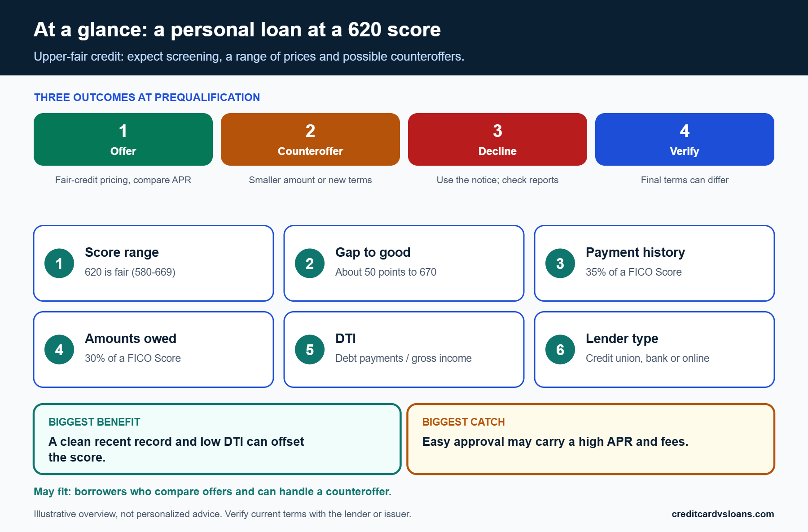Image resolution: width=808 pixels, height=532 pixels.
Task: Click the "Use the notice; check reports" caption
Action: pos(497,180)
